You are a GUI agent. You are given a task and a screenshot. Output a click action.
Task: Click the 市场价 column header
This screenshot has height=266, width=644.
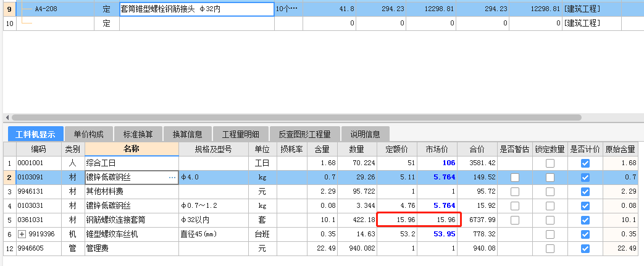click(437, 149)
